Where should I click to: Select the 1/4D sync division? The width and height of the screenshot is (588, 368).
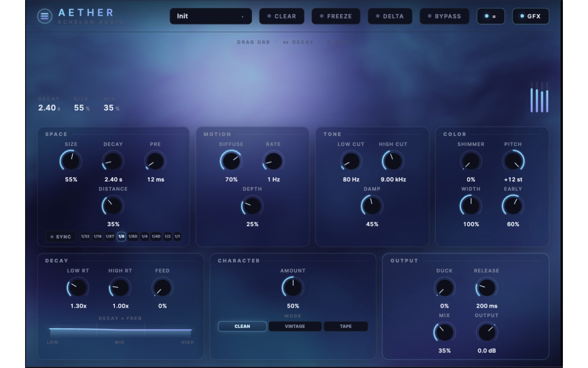click(156, 237)
